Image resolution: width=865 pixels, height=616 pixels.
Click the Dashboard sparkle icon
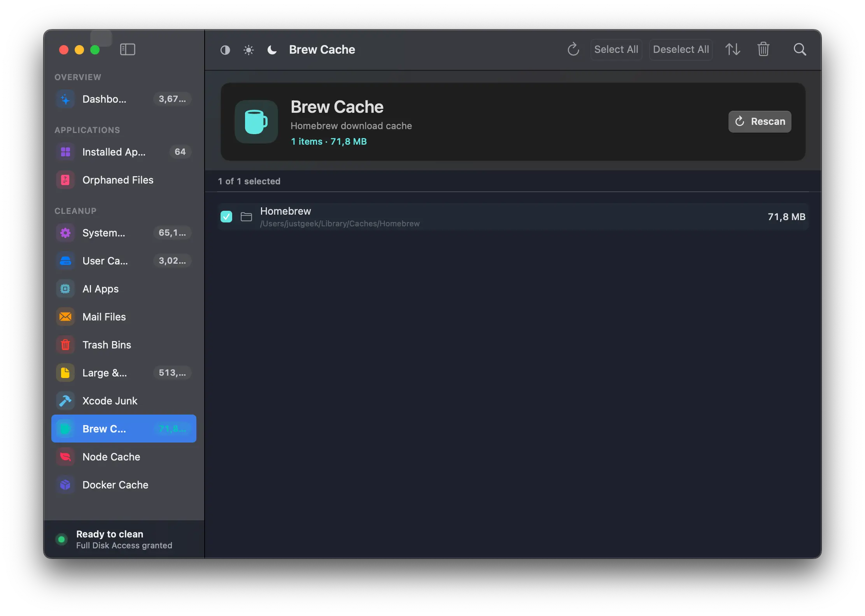click(65, 99)
